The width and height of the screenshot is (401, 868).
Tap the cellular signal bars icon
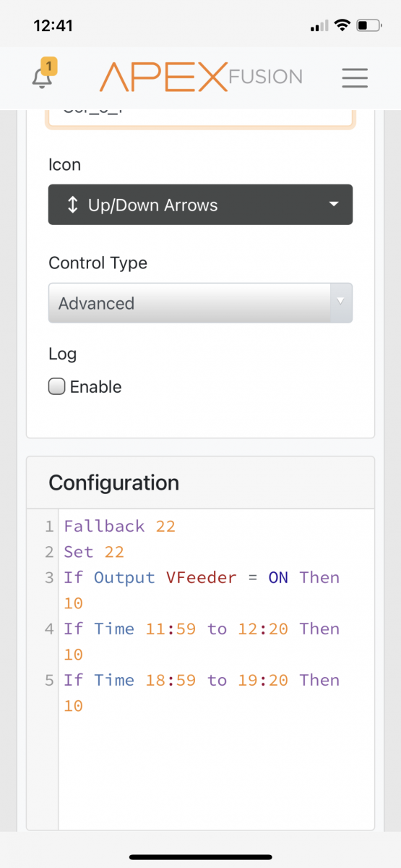click(x=319, y=27)
